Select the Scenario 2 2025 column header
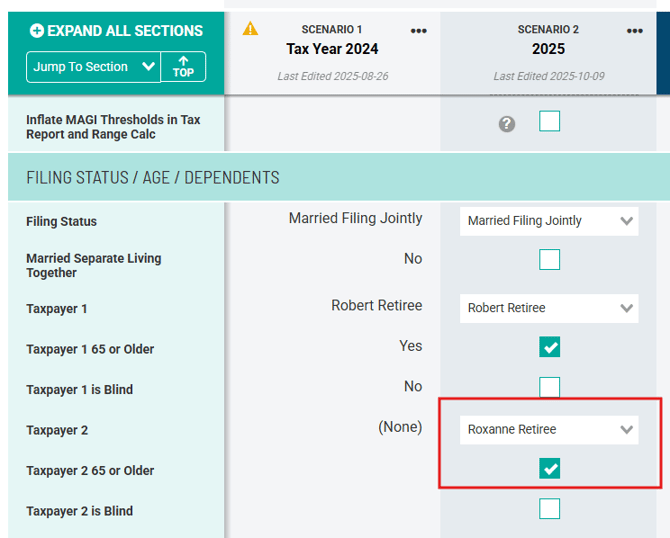Viewport: 670px width, 538px height. coord(548,49)
